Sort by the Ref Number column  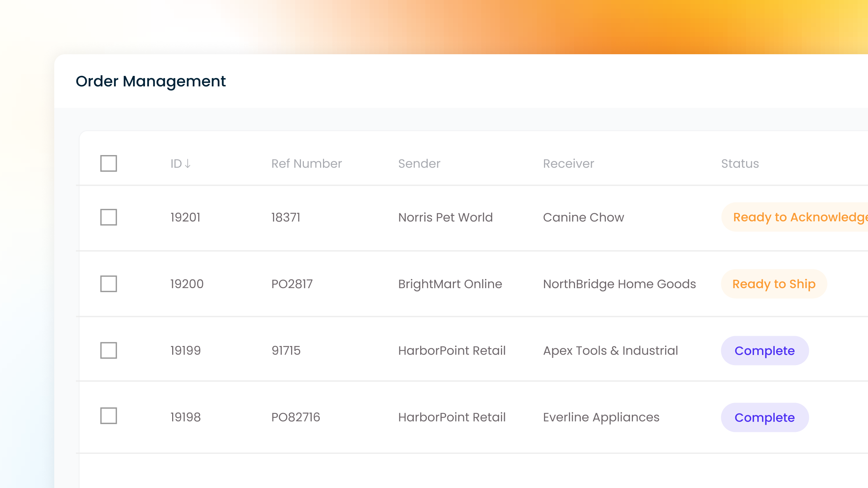[x=306, y=164]
